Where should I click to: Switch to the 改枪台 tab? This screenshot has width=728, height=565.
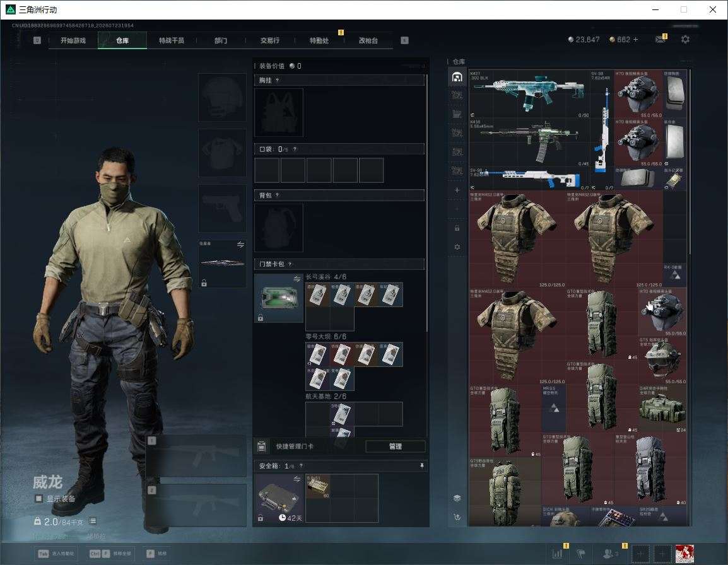(x=368, y=40)
